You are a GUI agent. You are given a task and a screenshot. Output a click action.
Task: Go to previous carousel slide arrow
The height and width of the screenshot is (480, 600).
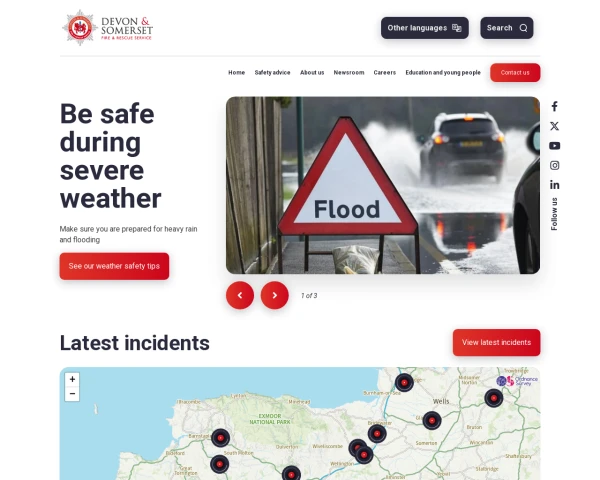pyautogui.click(x=240, y=295)
